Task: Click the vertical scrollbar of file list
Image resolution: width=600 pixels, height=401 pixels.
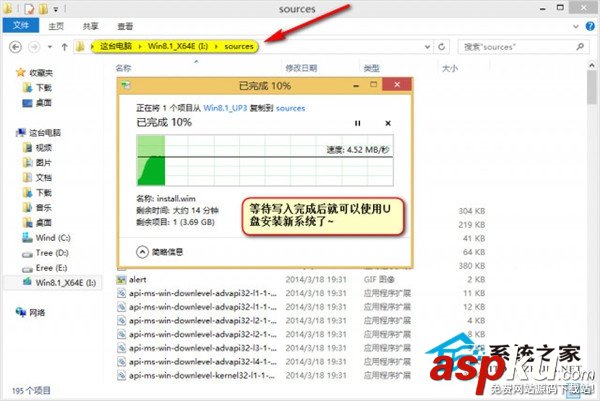Action: tap(591, 87)
